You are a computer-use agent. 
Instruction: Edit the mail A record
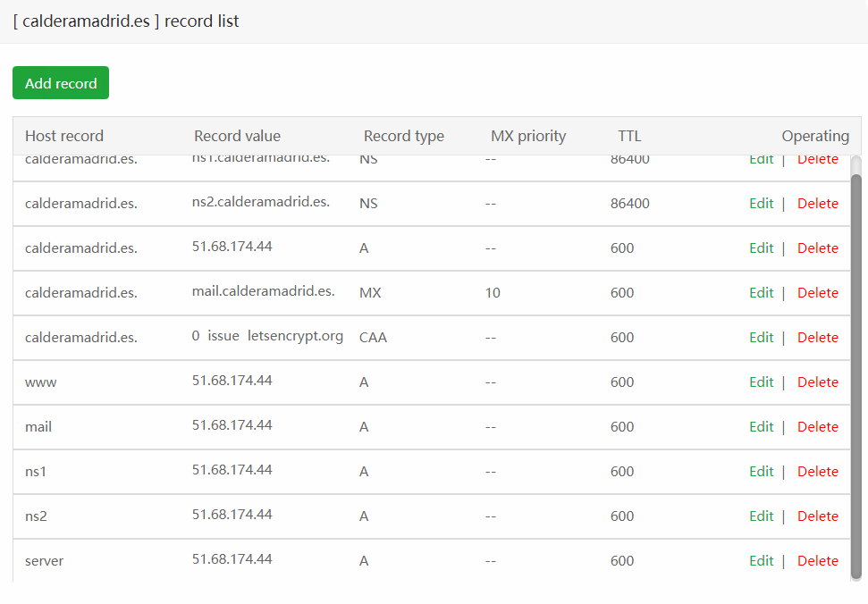coord(761,427)
